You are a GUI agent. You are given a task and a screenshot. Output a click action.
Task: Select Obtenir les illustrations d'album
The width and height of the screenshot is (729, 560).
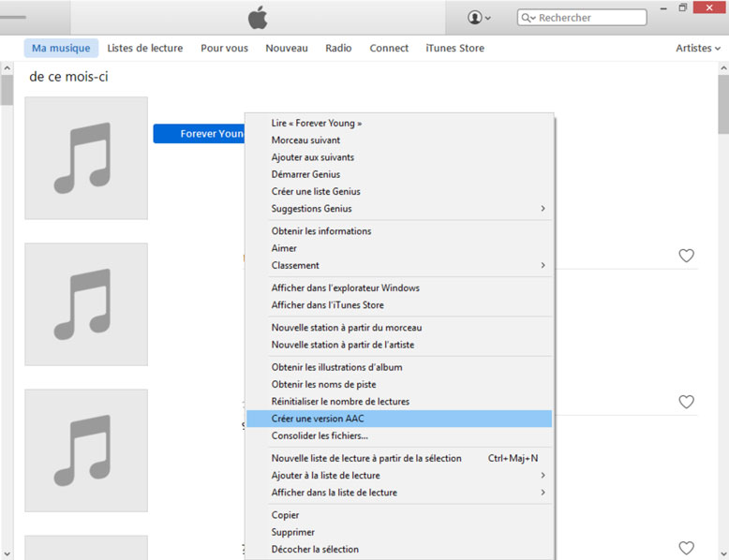[x=399, y=367]
